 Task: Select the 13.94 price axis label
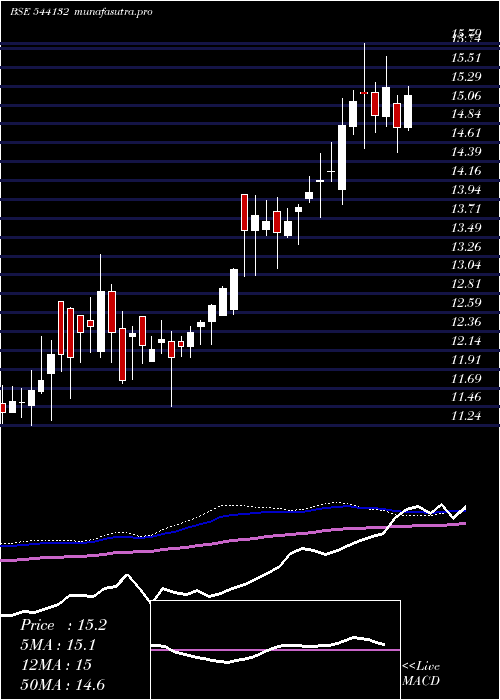click(x=466, y=190)
